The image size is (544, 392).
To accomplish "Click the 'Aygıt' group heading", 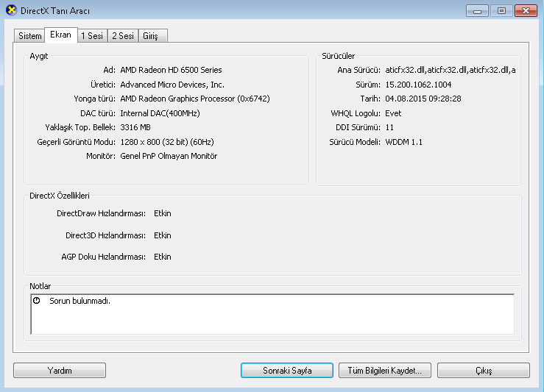I will point(39,56).
